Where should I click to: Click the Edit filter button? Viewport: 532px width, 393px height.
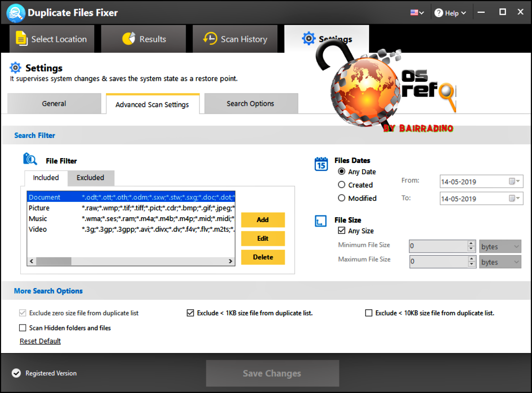click(263, 238)
